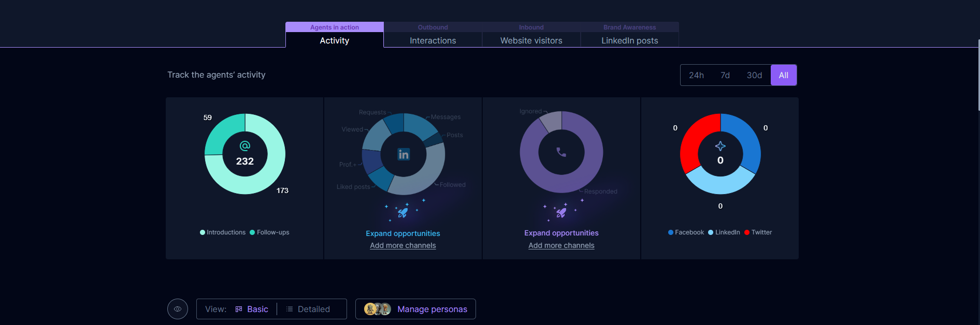Click the Basic view grid icon
Image resolution: width=980 pixels, height=325 pixels.
coord(239,309)
